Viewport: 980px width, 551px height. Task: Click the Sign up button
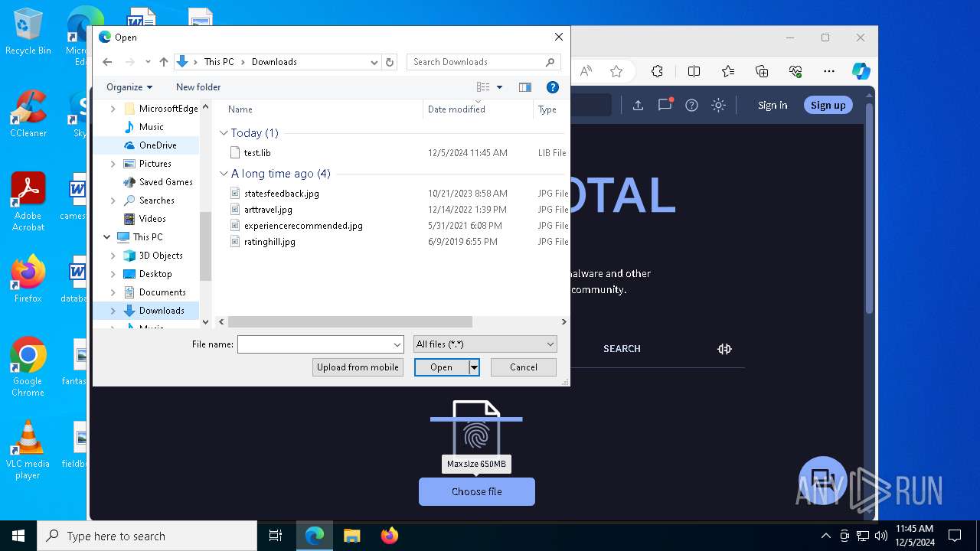coord(828,106)
